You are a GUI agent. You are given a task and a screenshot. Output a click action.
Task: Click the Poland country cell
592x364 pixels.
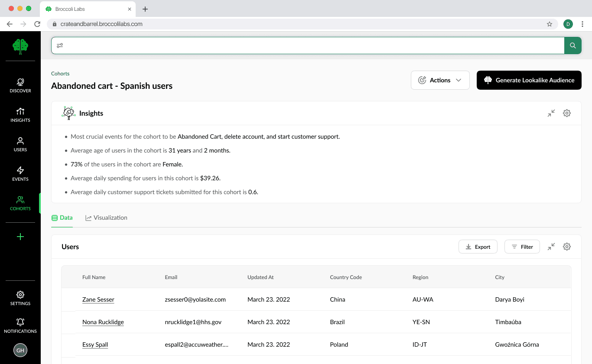339,344
